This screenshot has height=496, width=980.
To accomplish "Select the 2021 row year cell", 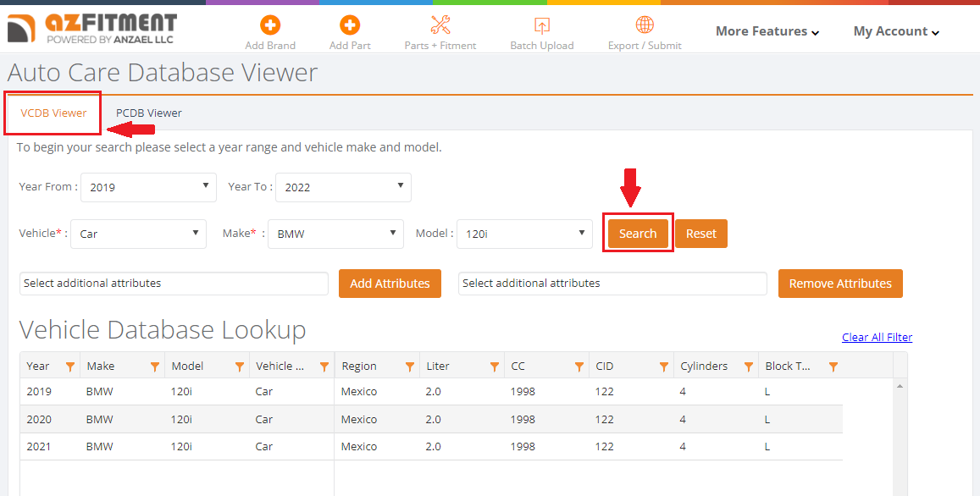I will 39,447.
